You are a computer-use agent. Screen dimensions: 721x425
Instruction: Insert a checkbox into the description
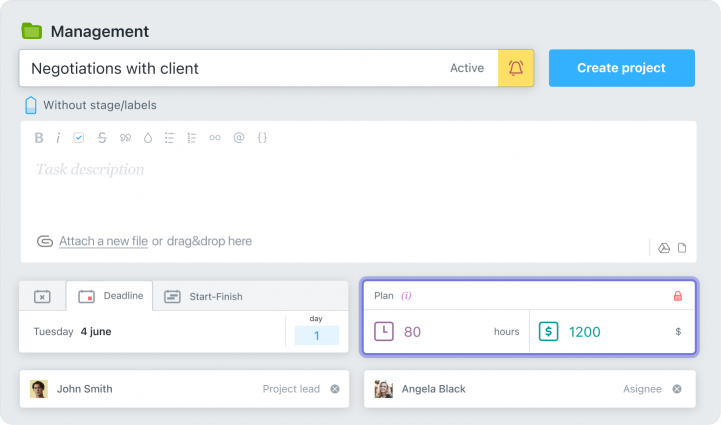coord(79,138)
